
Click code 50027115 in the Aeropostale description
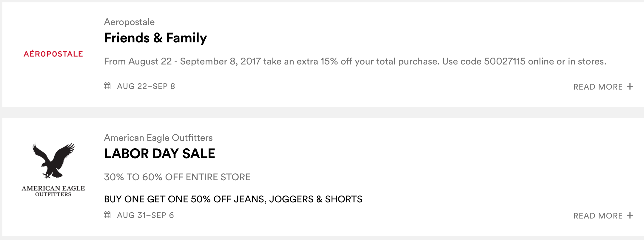pos(504,61)
